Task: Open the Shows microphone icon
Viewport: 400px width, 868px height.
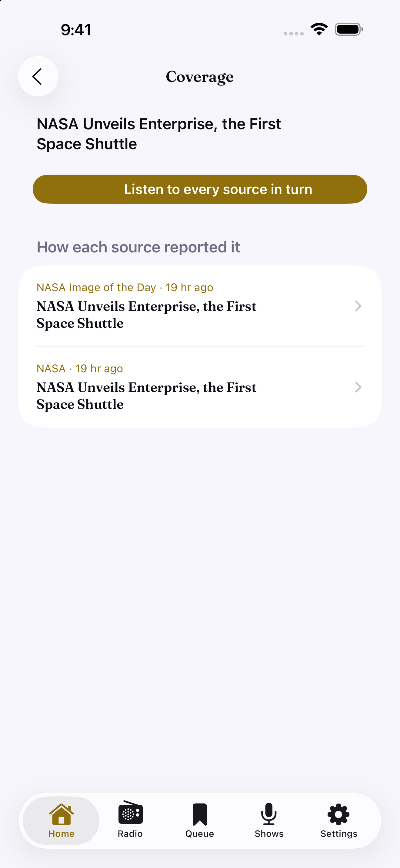Action: pyautogui.click(x=269, y=814)
